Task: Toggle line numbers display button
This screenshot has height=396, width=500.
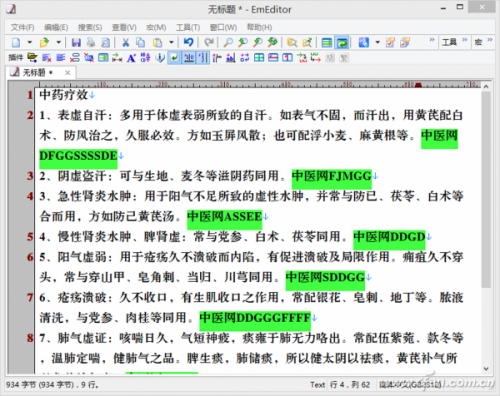Action: point(203,58)
